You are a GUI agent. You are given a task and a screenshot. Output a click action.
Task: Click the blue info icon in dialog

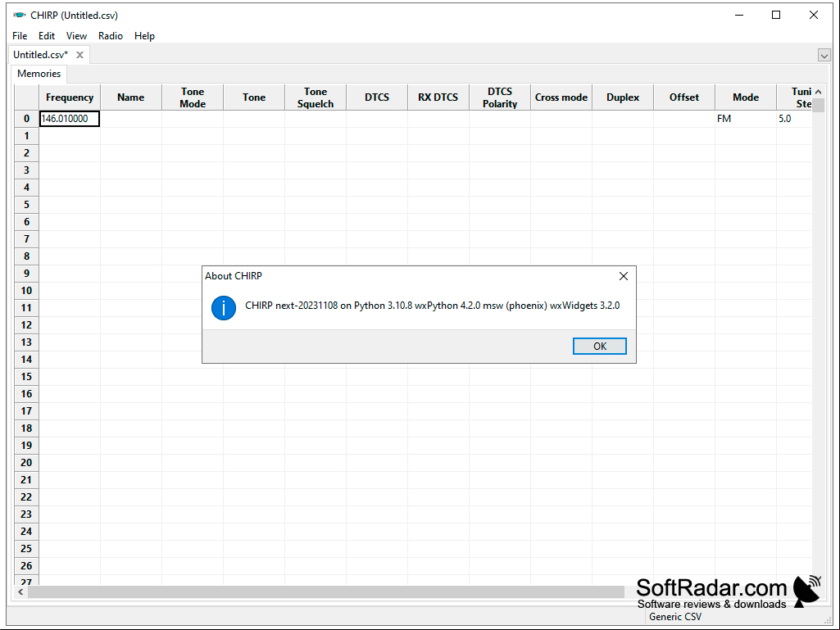click(224, 308)
